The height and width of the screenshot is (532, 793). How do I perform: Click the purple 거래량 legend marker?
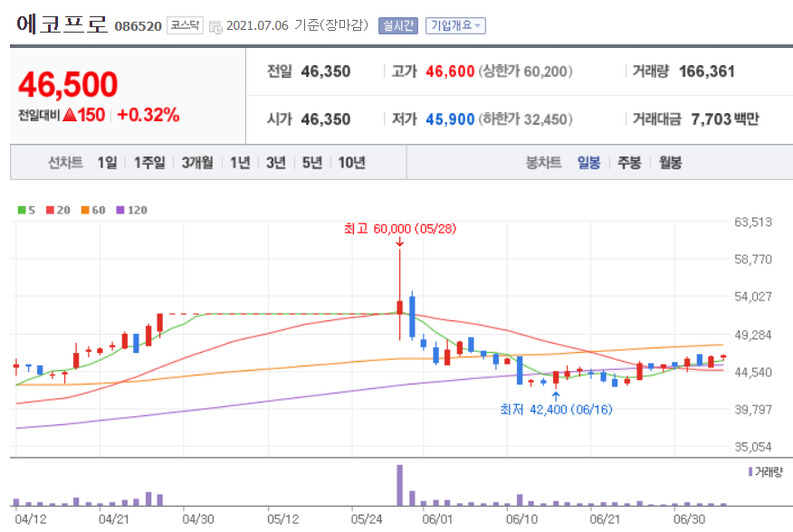[x=750, y=471]
